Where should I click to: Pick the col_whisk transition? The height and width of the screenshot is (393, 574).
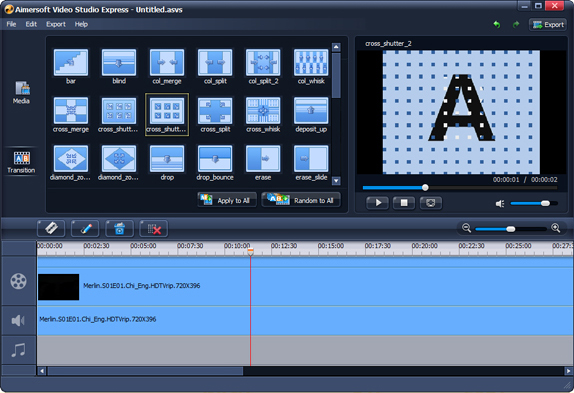311,63
